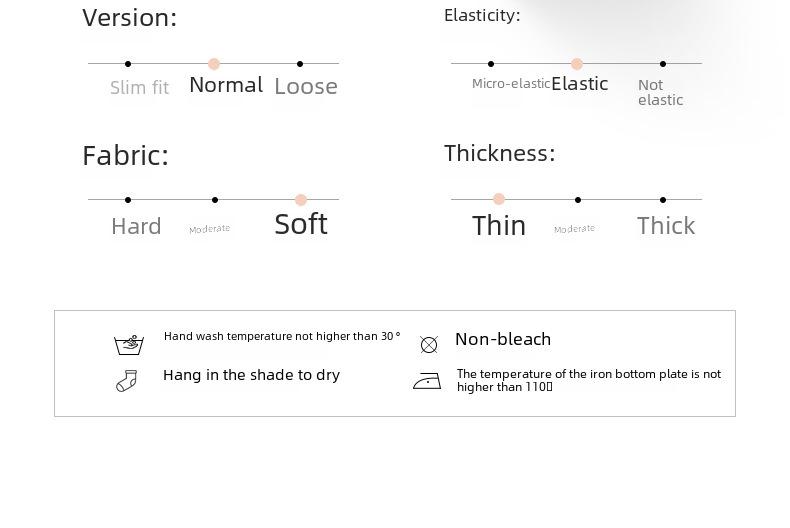Click the highlighted Thin marker on Thickness scale

tap(499, 199)
